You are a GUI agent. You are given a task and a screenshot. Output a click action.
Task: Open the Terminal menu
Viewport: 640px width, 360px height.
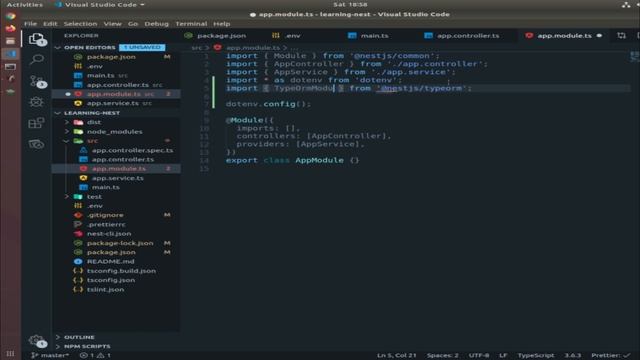coord(191,24)
